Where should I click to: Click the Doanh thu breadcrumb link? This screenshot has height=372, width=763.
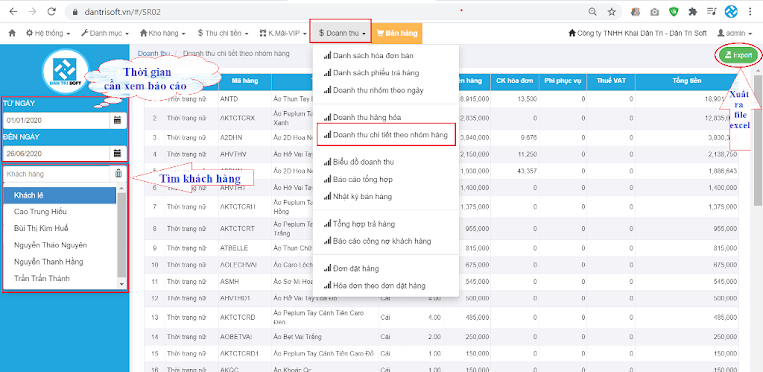coord(154,53)
